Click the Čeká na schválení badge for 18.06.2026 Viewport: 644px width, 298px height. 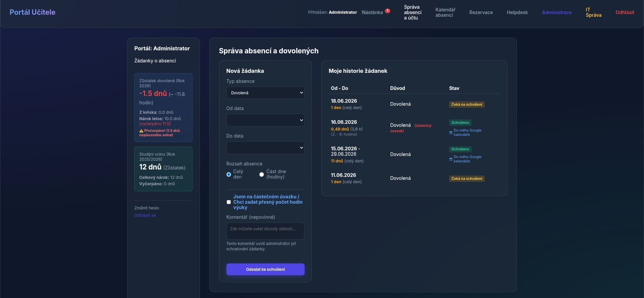[467, 105]
